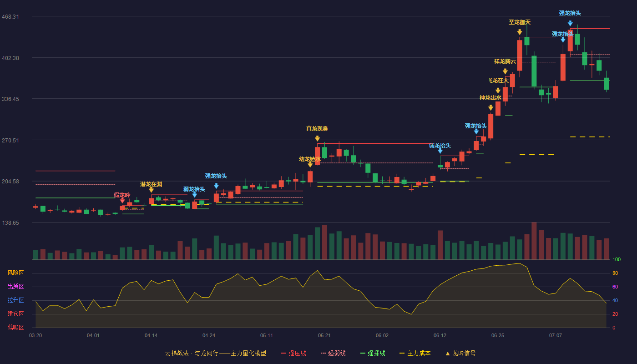Click the red 20 indicator axis value
This screenshot has width=637, height=364.
(x=615, y=314)
